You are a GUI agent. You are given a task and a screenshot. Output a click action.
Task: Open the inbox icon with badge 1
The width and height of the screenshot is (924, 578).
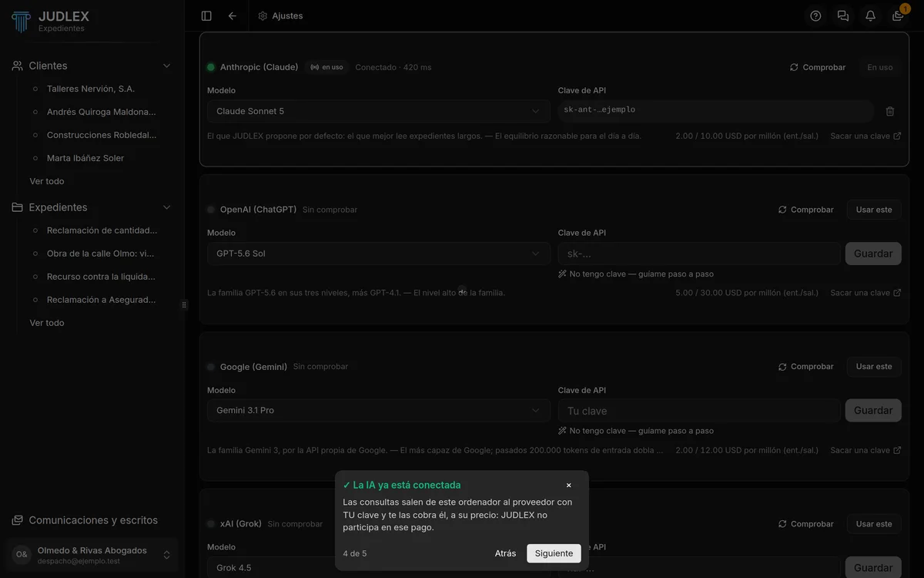point(898,15)
